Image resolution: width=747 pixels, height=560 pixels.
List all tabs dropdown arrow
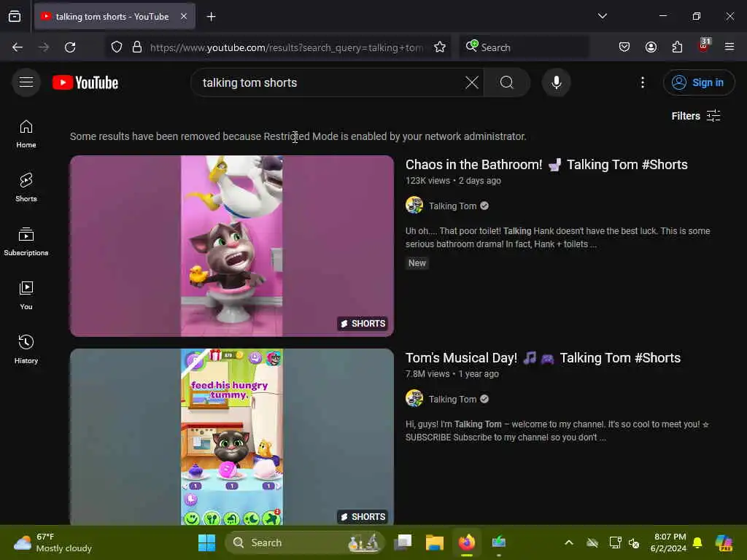click(602, 16)
